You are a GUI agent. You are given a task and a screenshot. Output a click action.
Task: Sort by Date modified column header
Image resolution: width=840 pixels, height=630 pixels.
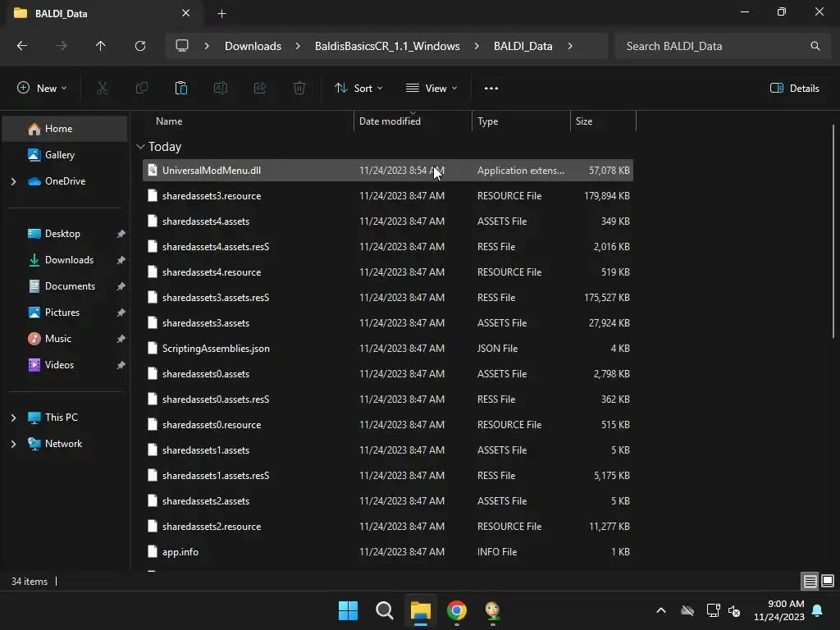pyautogui.click(x=413, y=121)
